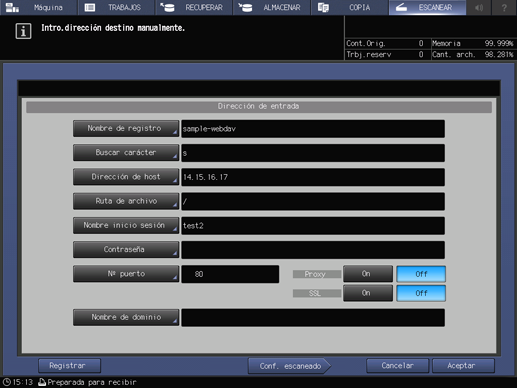Click the speaker sound icon
The width and height of the screenshot is (517, 388).
click(479, 7)
